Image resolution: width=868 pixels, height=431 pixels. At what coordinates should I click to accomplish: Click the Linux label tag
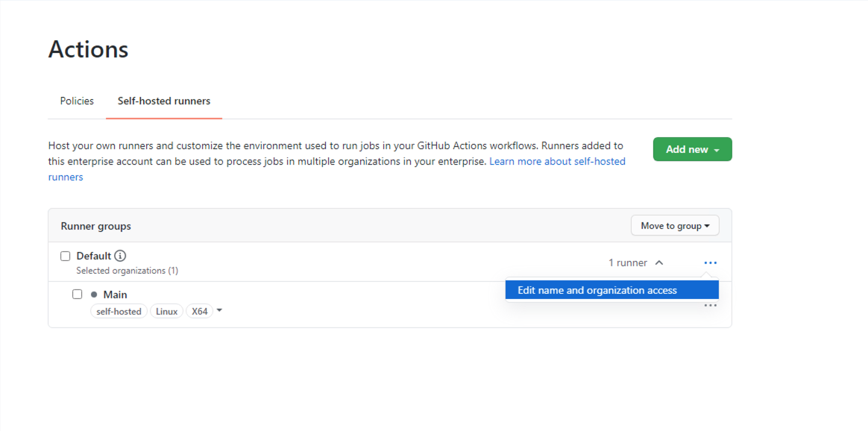coord(167,311)
